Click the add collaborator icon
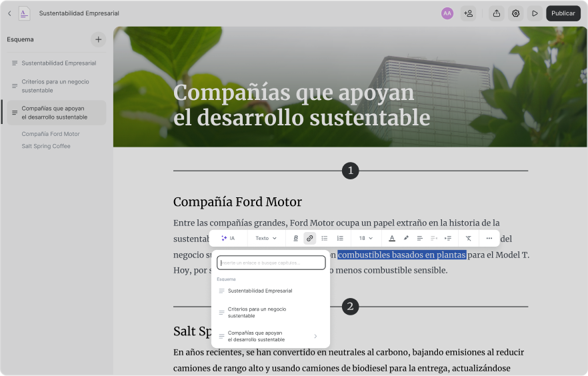The height and width of the screenshot is (376, 588). click(468, 13)
